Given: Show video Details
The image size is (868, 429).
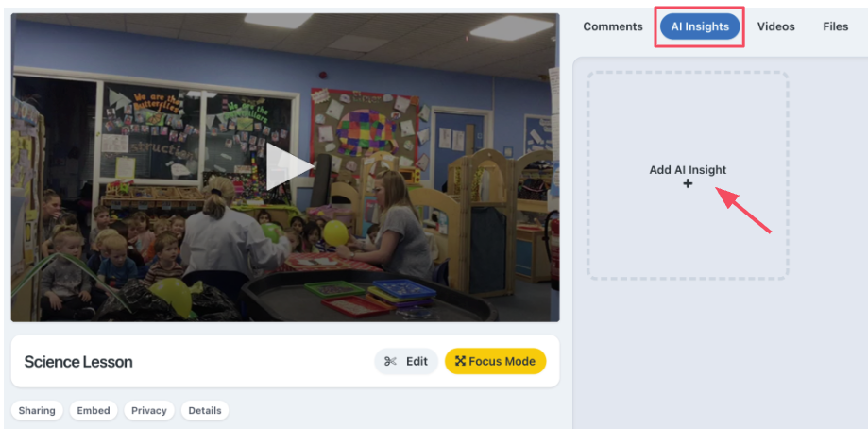Looking at the screenshot, I should pyautogui.click(x=205, y=411).
